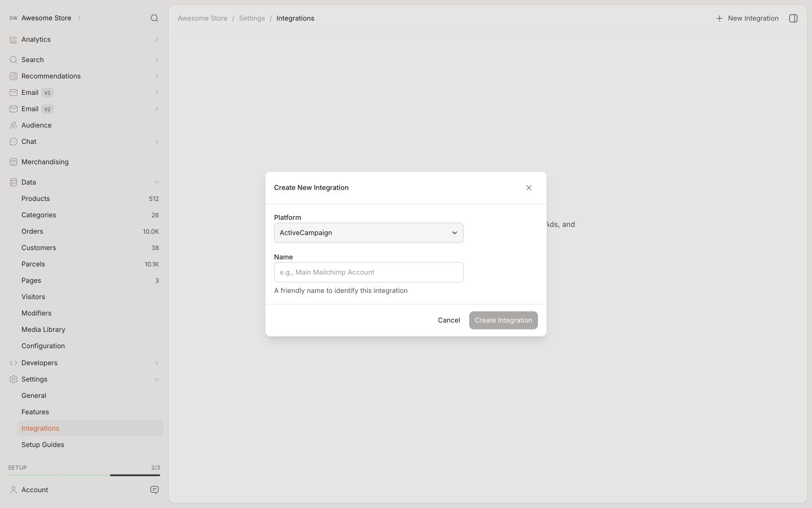Click the Chat bubble icon in sidebar
Viewport: 812px width, 508px height.
pyautogui.click(x=14, y=142)
